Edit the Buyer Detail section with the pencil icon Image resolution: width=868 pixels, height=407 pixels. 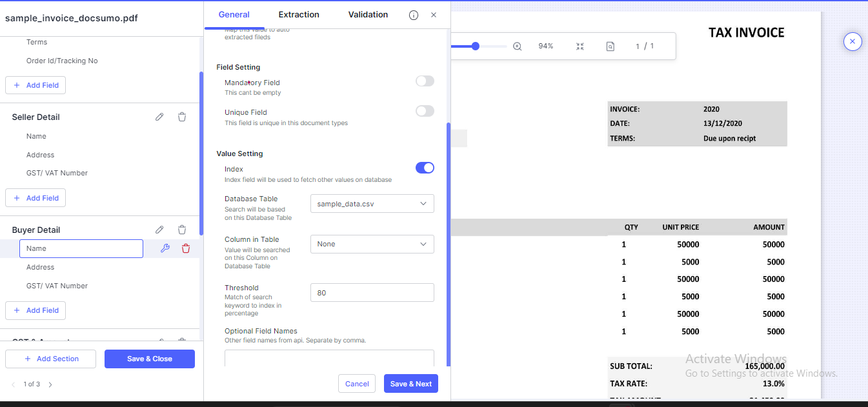(159, 230)
